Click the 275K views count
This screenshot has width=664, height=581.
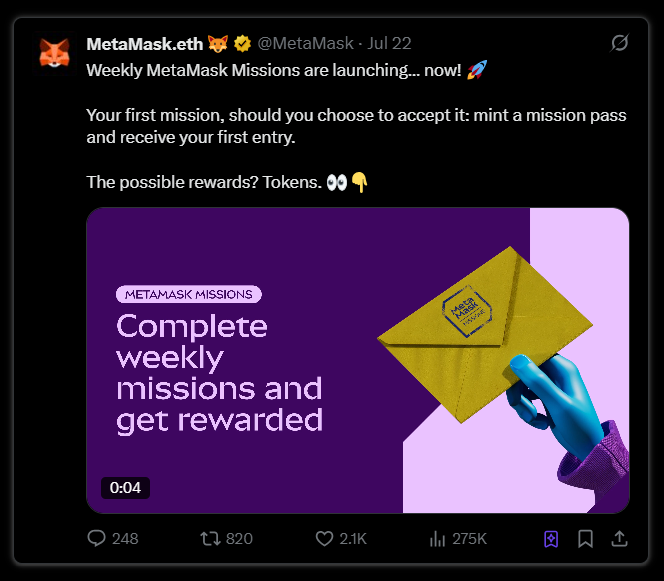pos(469,538)
